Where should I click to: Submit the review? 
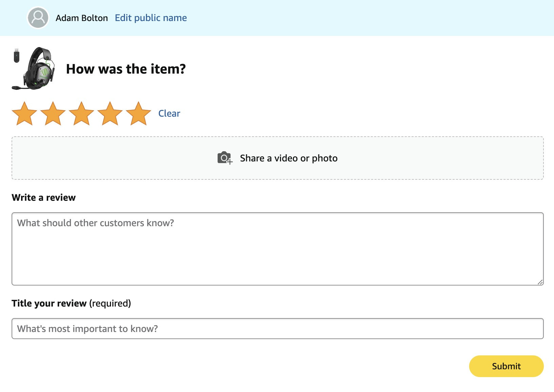[x=506, y=366]
